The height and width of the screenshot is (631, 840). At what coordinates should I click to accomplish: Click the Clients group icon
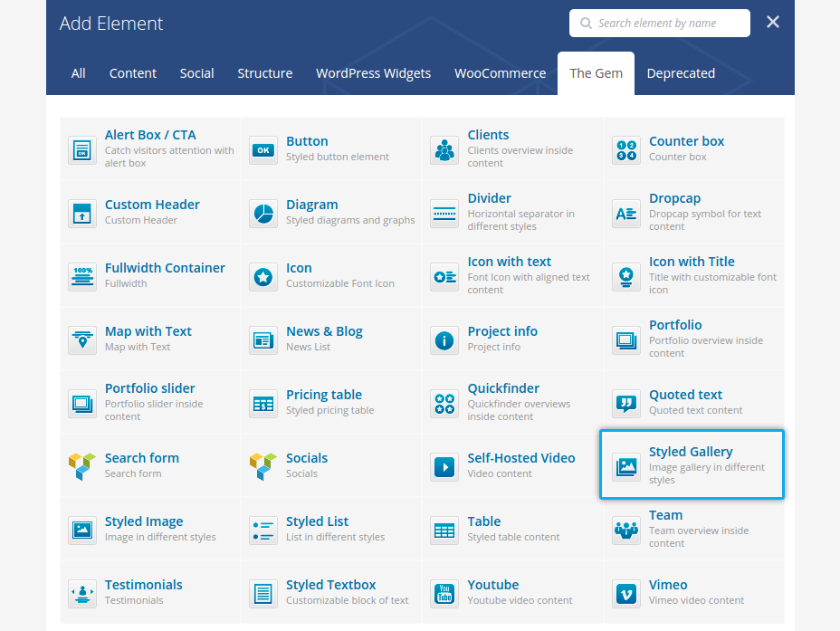(x=444, y=149)
